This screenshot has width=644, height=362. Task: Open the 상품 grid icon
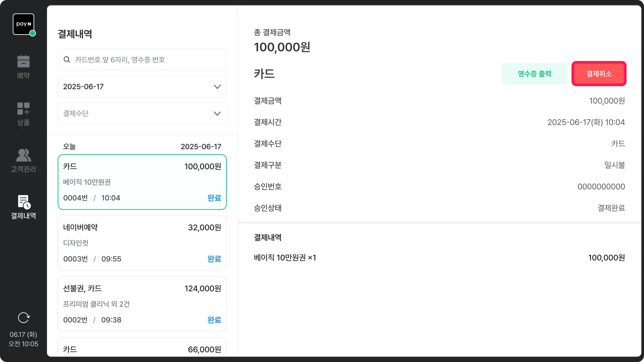(x=23, y=108)
